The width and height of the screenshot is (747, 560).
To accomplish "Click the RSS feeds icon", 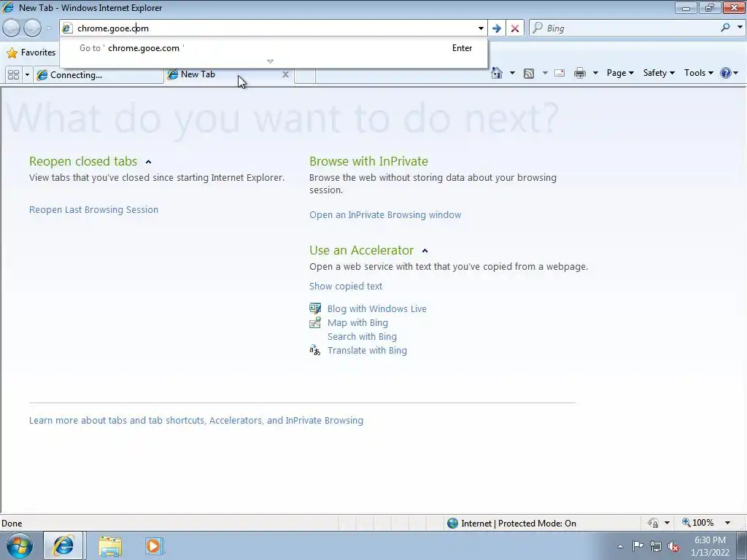I will click(529, 74).
